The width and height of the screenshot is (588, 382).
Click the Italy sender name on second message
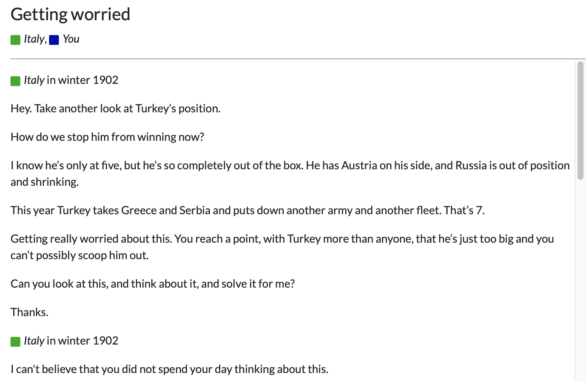[34, 341]
